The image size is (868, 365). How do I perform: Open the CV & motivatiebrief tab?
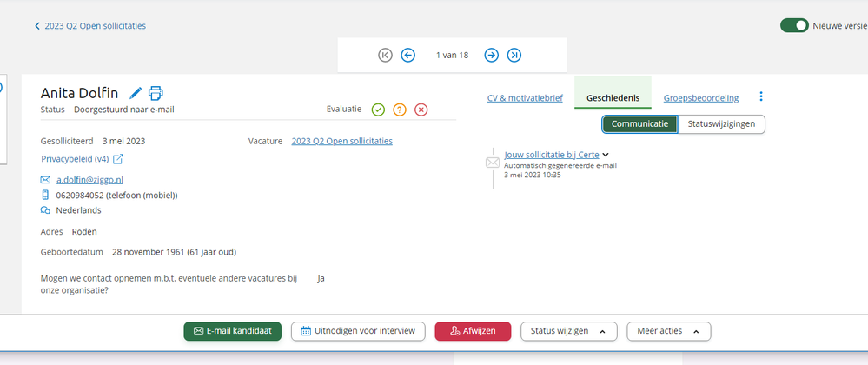coord(525,98)
